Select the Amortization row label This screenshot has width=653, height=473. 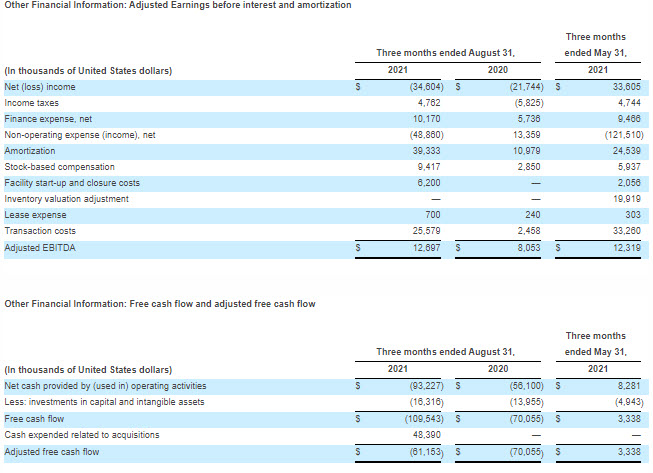tap(29, 151)
